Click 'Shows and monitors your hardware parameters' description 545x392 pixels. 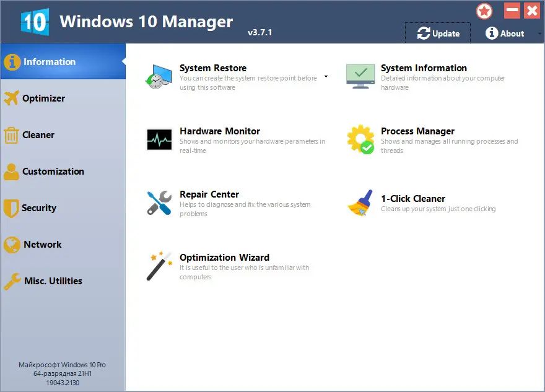point(252,146)
